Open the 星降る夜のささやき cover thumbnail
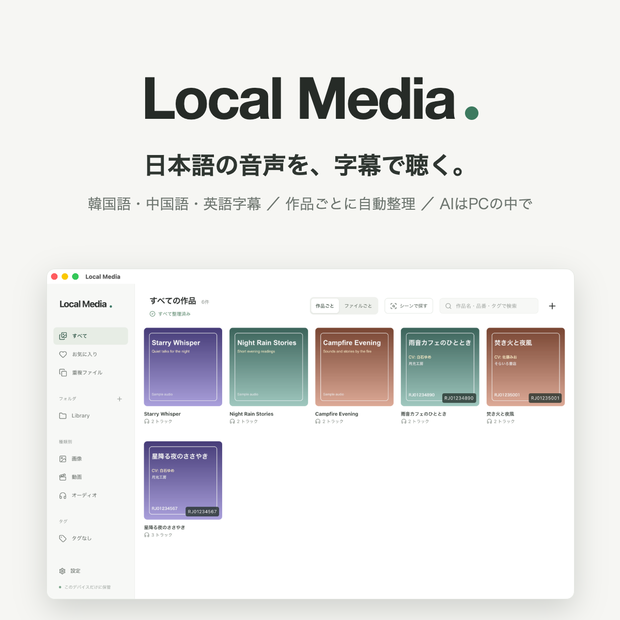Screen dimensions: 620x620 tap(183, 480)
